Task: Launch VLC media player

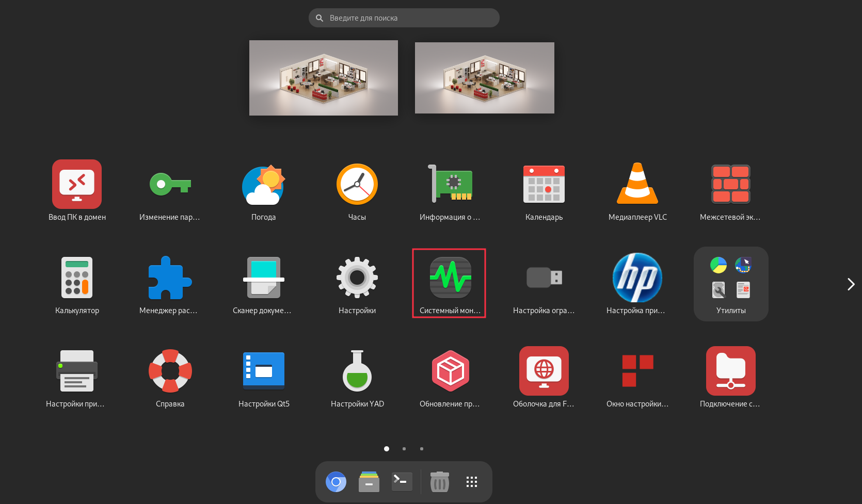Action: coord(637,185)
